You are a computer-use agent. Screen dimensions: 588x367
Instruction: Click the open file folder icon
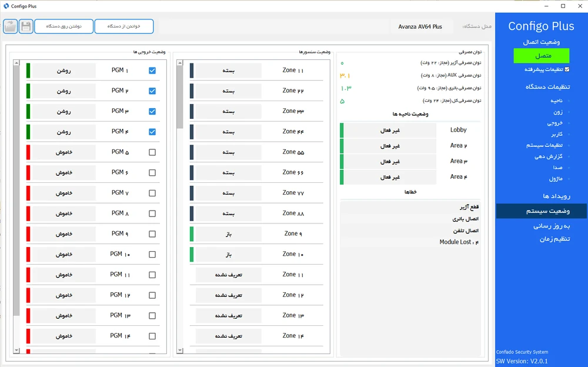pyautogui.click(x=11, y=26)
